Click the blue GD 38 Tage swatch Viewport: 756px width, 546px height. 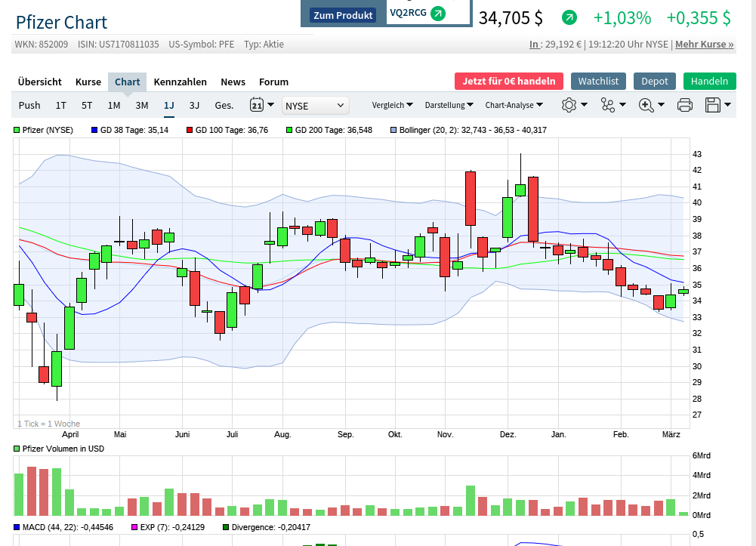tap(94, 130)
